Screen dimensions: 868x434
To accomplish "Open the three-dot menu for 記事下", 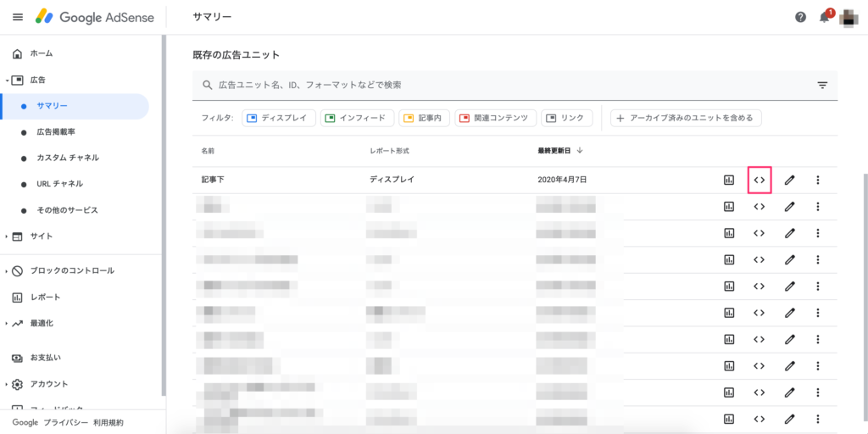I will (x=818, y=180).
